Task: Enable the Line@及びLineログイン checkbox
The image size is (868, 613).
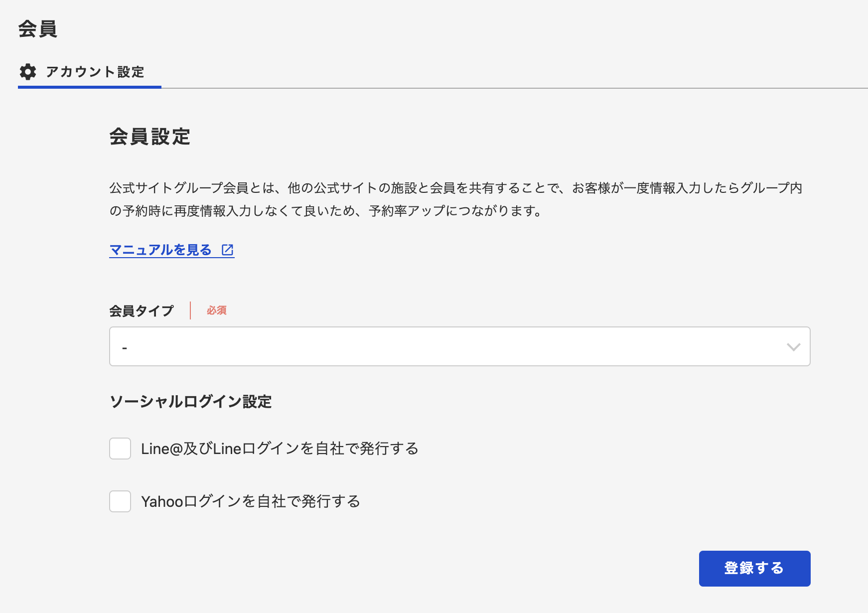Action: (120, 449)
